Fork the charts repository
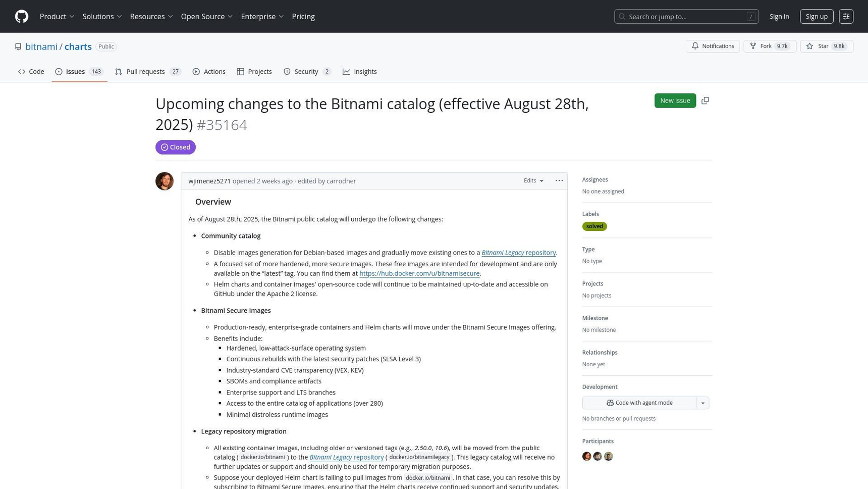The width and height of the screenshot is (868, 489). (x=769, y=46)
